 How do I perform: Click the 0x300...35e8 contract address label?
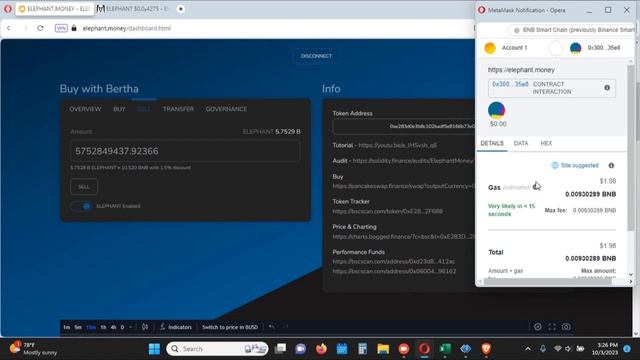510,84
